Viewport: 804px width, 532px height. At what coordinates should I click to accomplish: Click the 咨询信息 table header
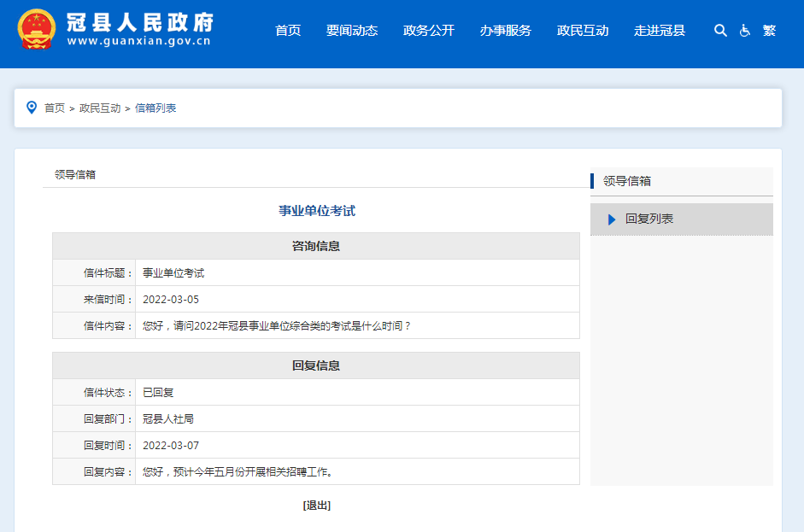click(316, 246)
